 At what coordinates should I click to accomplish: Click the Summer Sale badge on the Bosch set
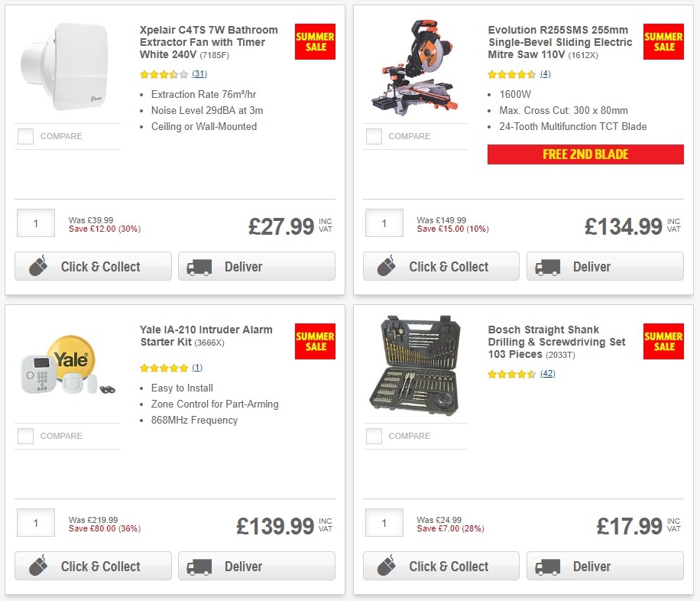pos(663,341)
